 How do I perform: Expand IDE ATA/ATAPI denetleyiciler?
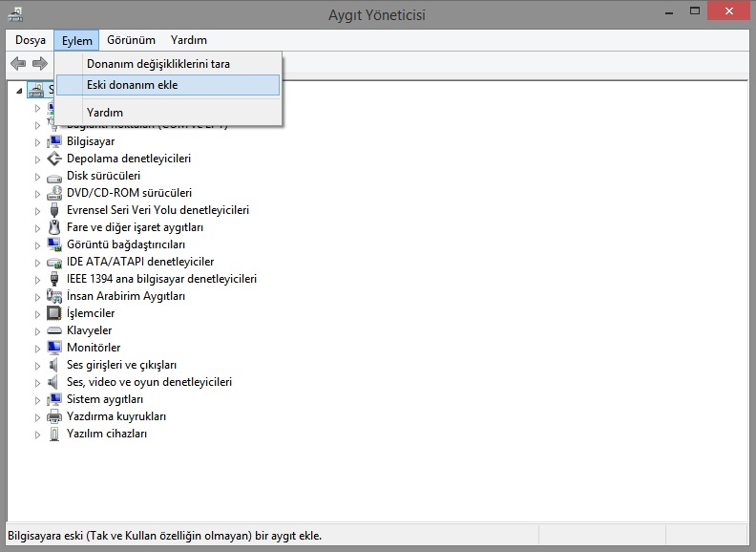37,263
